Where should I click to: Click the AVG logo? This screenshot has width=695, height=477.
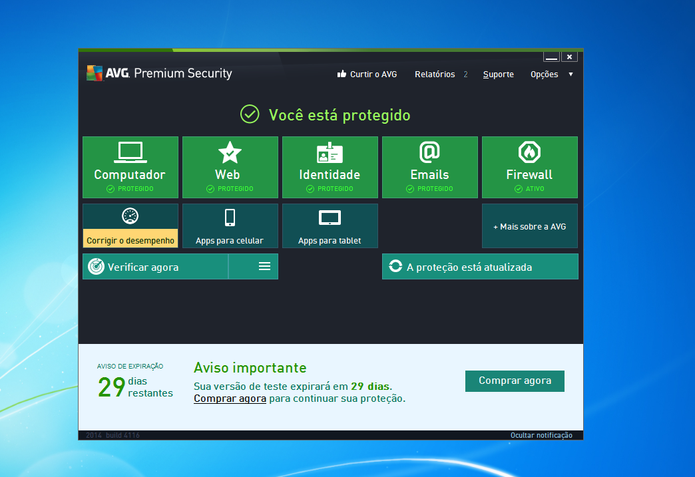click(x=108, y=73)
